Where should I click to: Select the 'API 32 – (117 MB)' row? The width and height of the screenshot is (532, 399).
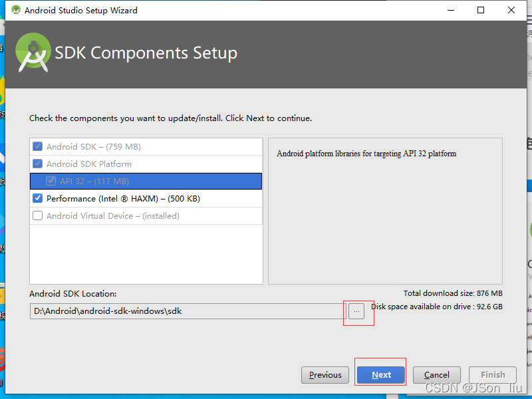(x=146, y=181)
